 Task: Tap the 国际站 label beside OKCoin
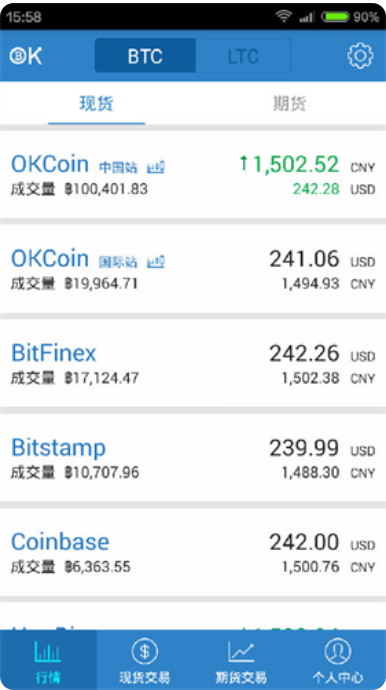118,263
